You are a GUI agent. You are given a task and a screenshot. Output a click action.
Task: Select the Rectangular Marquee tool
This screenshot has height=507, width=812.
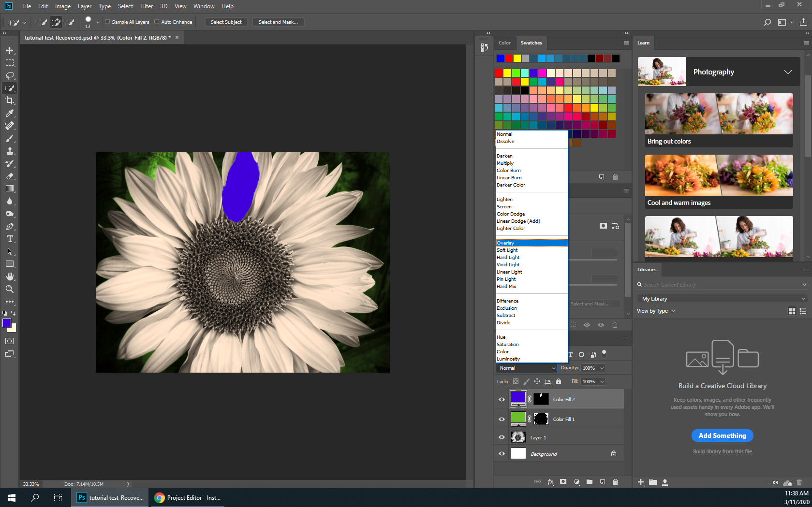pos(10,63)
